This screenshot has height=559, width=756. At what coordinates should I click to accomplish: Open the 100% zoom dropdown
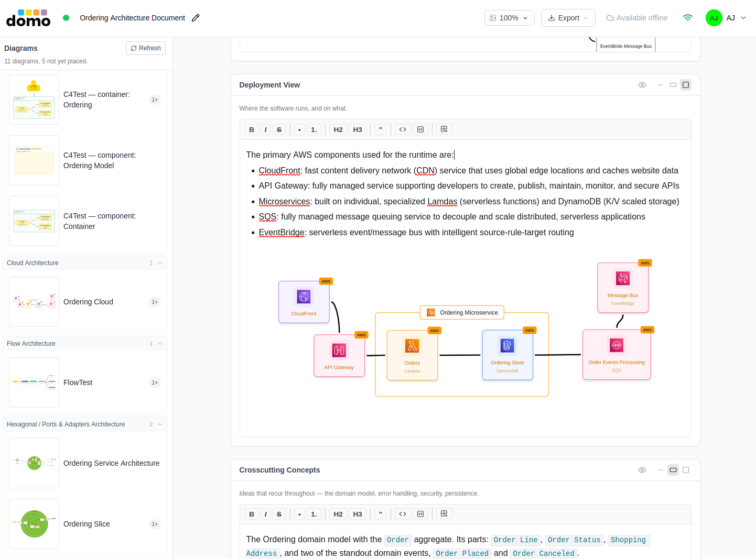509,18
